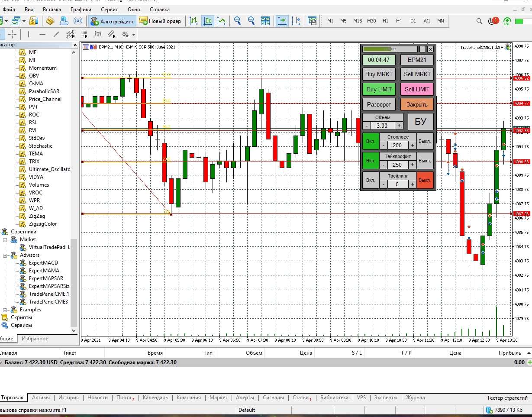This screenshot has width=532, height=417.
Task: Open the profiles dropdown arrow
Action: [x=24, y=21]
